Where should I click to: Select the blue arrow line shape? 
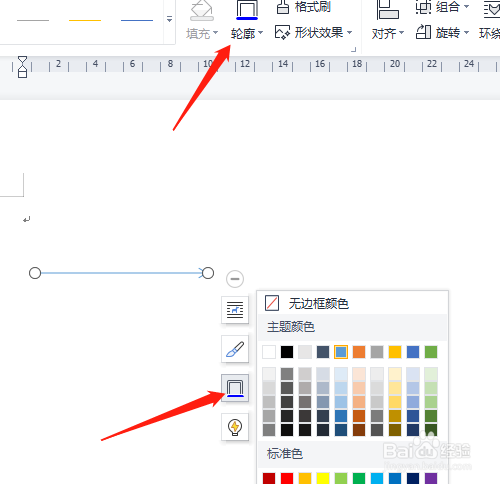click(x=121, y=273)
